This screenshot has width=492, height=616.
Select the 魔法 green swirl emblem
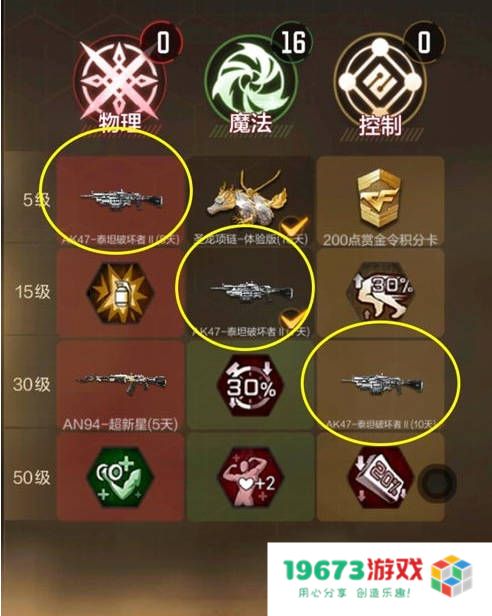click(x=250, y=81)
